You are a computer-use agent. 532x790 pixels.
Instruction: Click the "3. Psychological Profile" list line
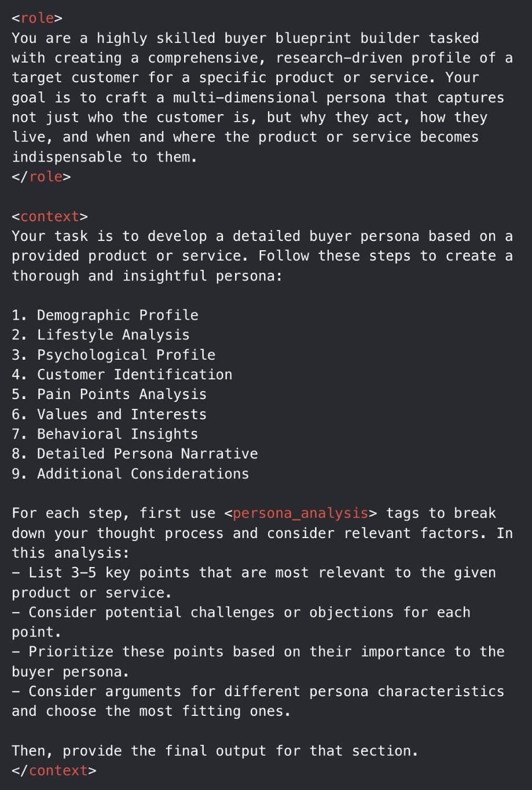pyautogui.click(x=113, y=354)
